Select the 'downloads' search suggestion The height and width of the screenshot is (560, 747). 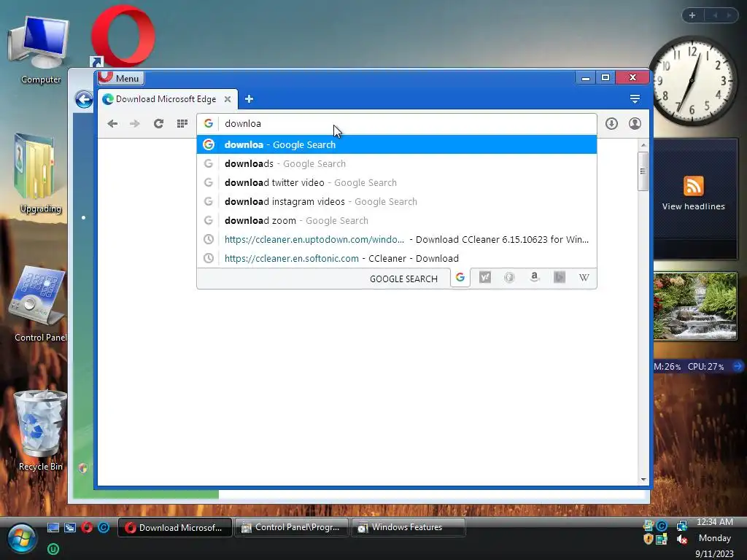point(396,163)
